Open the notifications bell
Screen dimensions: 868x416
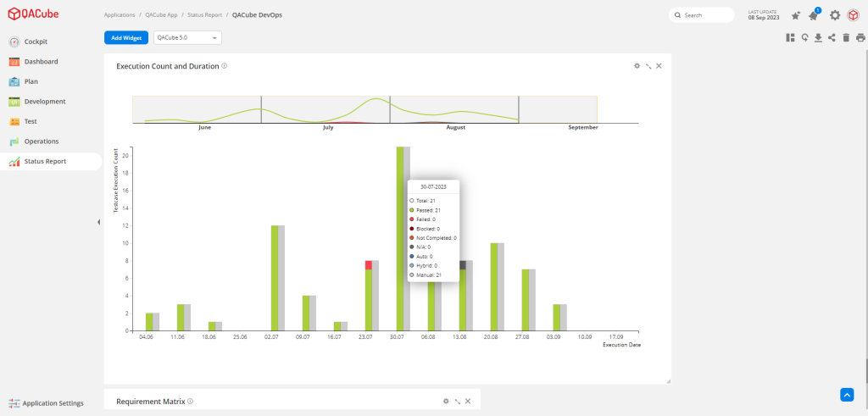(814, 15)
